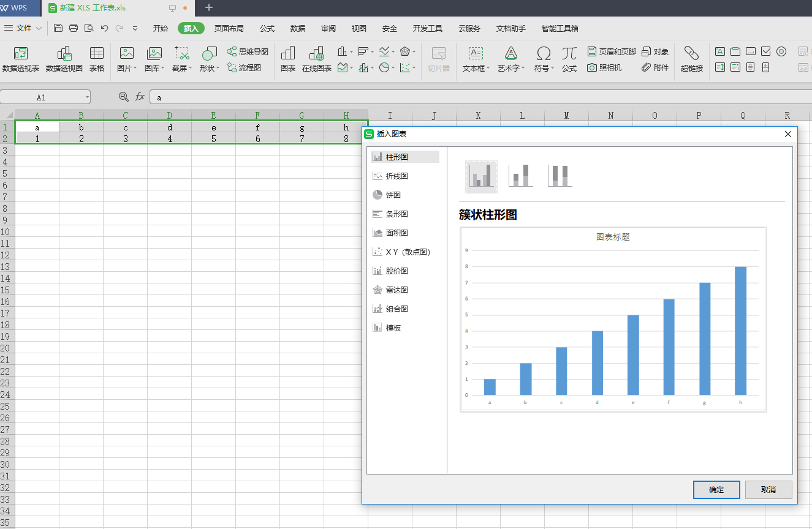Viewport: 812px width, 529px height.
Task: Open the 公式 ribbon tab
Action: (267, 28)
